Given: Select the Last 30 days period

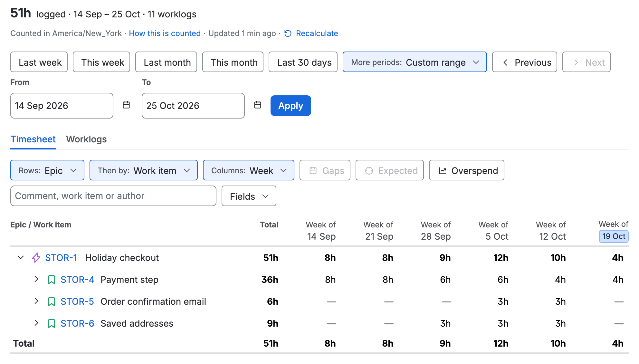Looking at the screenshot, I should pyautogui.click(x=303, y=62).
